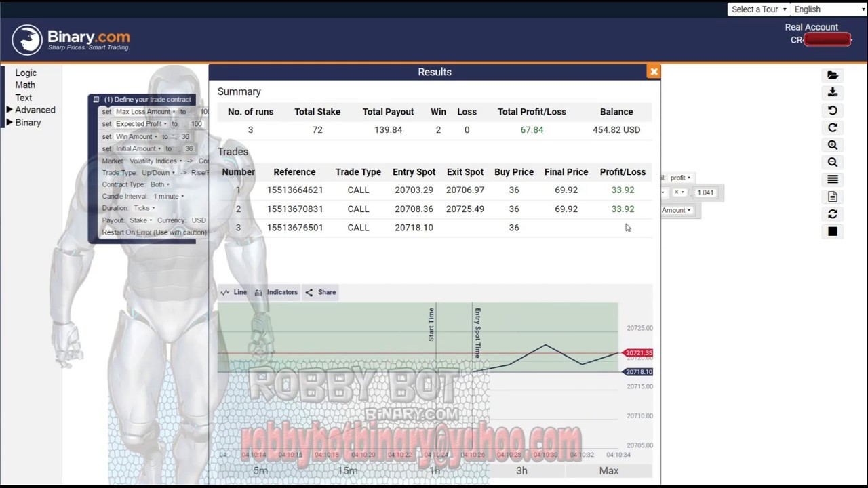Select the 3h chart range
The image size is (868, 488).
(521, 470)
